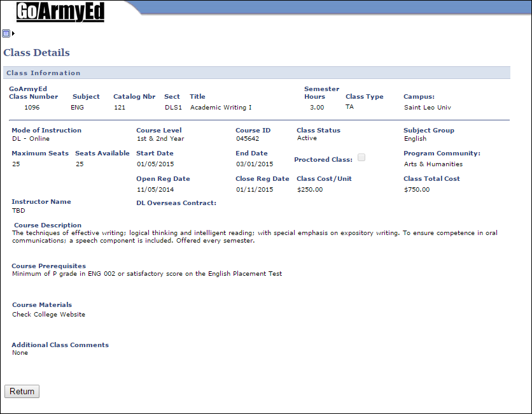Select section value DLS1
This screenshot has width=532, height=414.
[173, 107]
